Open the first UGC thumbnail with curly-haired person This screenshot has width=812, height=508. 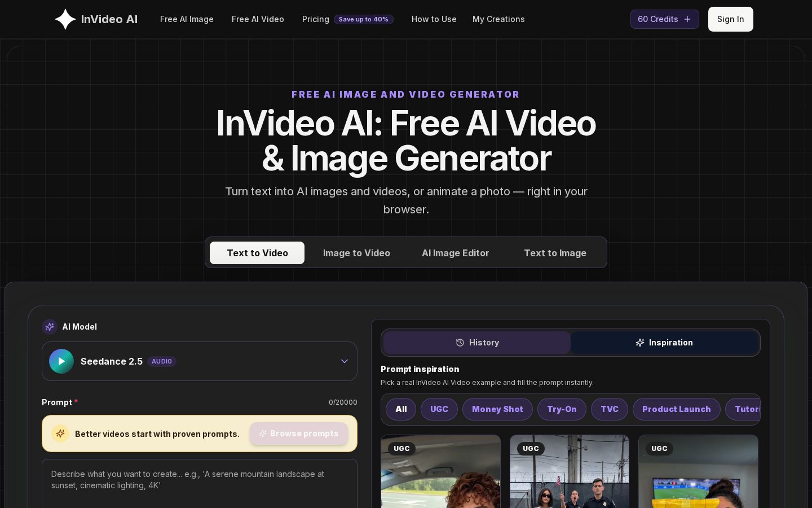440,471
